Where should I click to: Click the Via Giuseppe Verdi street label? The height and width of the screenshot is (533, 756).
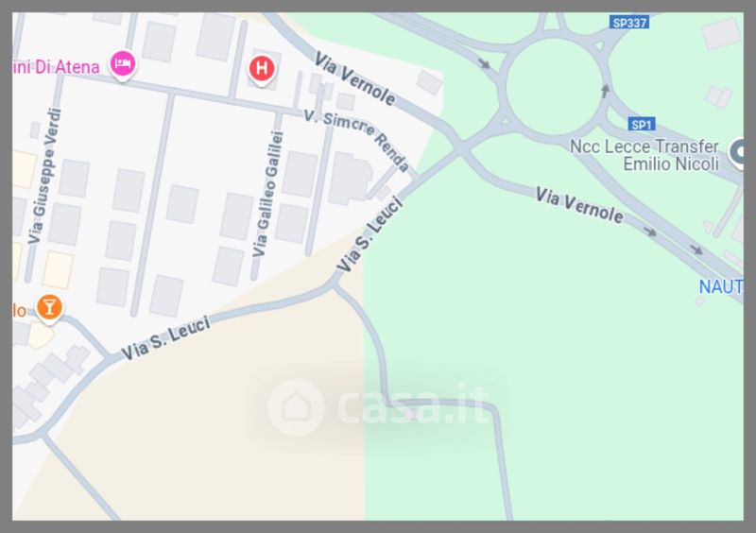tap(44, 176)
